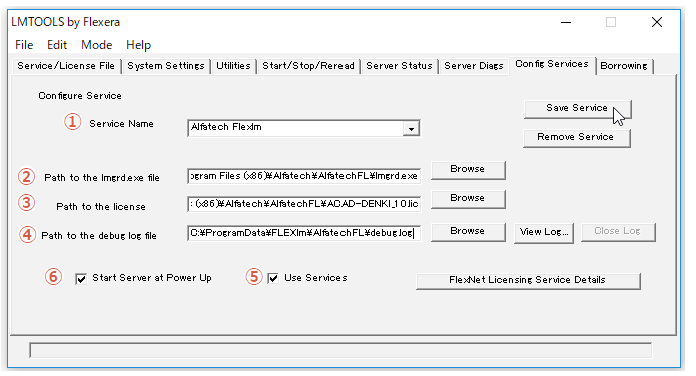Screen dimensions: 696x376
Task: Close the LMTOOLS window
Action: pos(657,22)
